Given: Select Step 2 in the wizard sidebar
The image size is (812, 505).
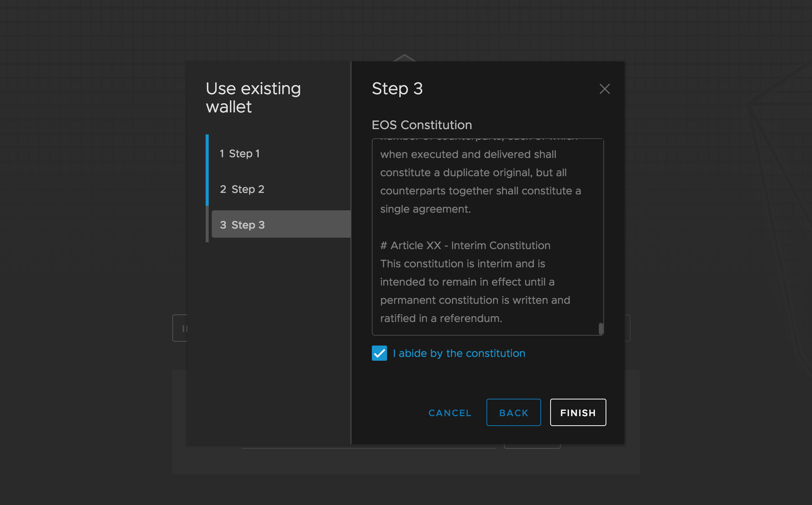Looking at the screenshot, I should pos(281,189).
